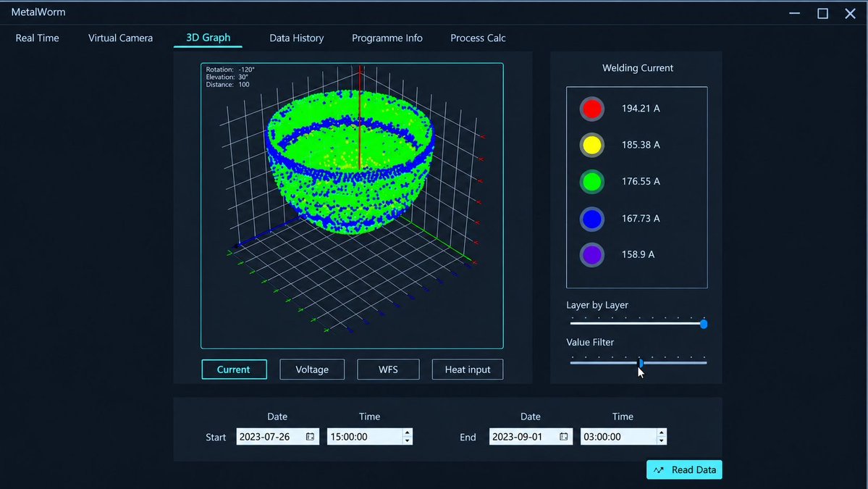Viewport: 868px width, 489px height.
Task: Select the 3D Graph tab
Action: coord(208,37)
